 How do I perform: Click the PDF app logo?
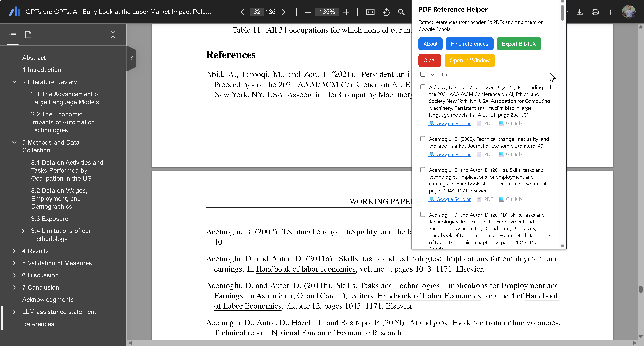pos(14,12)
